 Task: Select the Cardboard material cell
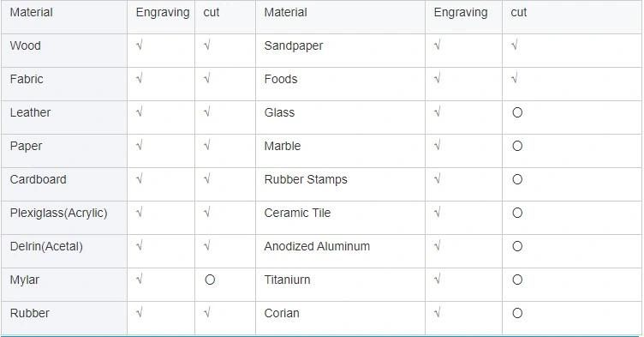click(x=64, y=184)
